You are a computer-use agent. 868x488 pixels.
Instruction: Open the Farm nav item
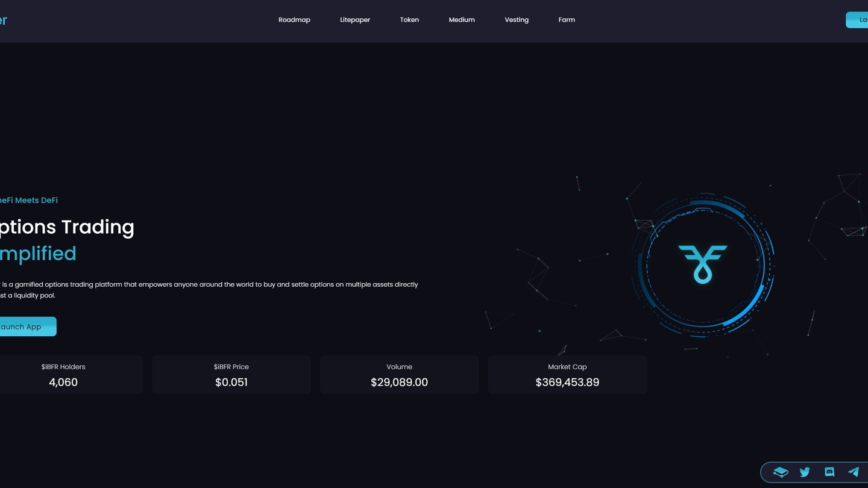tap(567, 20)
